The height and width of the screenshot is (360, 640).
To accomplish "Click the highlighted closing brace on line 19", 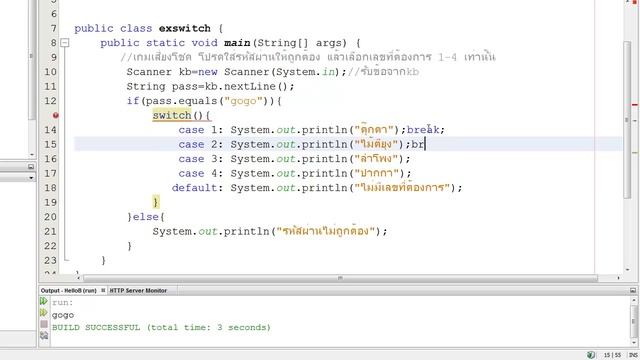I will click(x=156, y=202).
